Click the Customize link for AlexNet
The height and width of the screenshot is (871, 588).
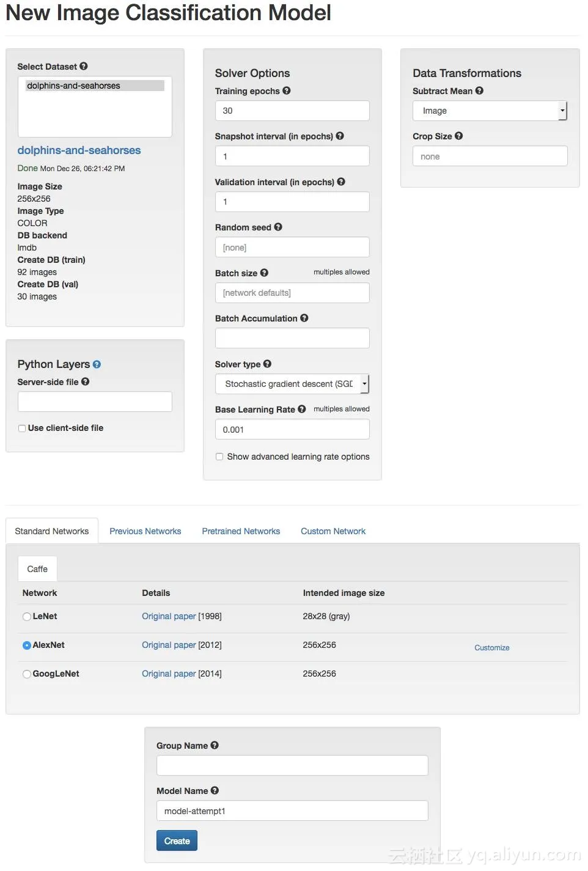491,648
